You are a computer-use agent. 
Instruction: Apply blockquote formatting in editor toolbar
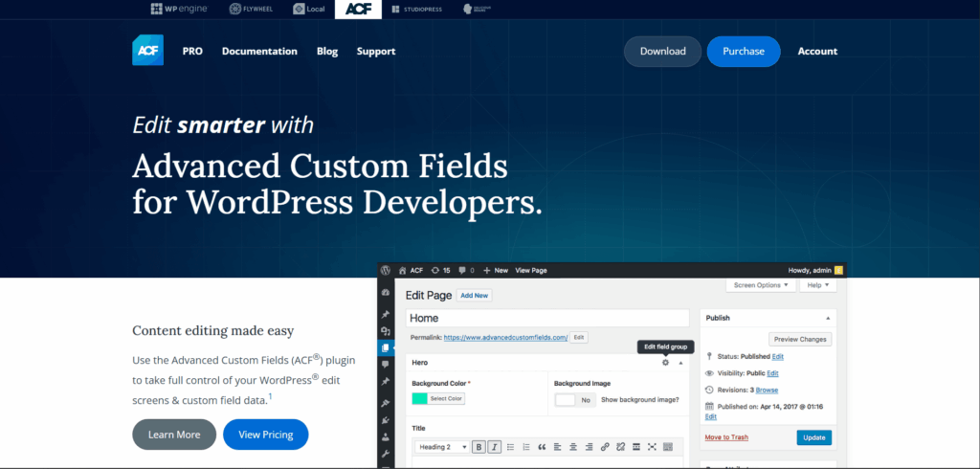click(542, 447)
